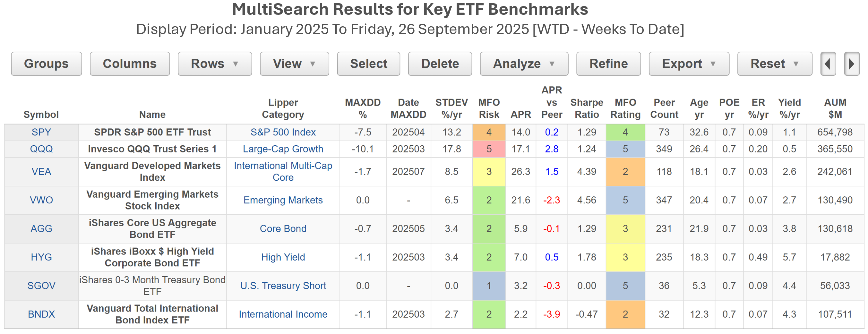Expand the View dropdown
Viewport: 868px width, 334px height.
[x=294, y=64]
